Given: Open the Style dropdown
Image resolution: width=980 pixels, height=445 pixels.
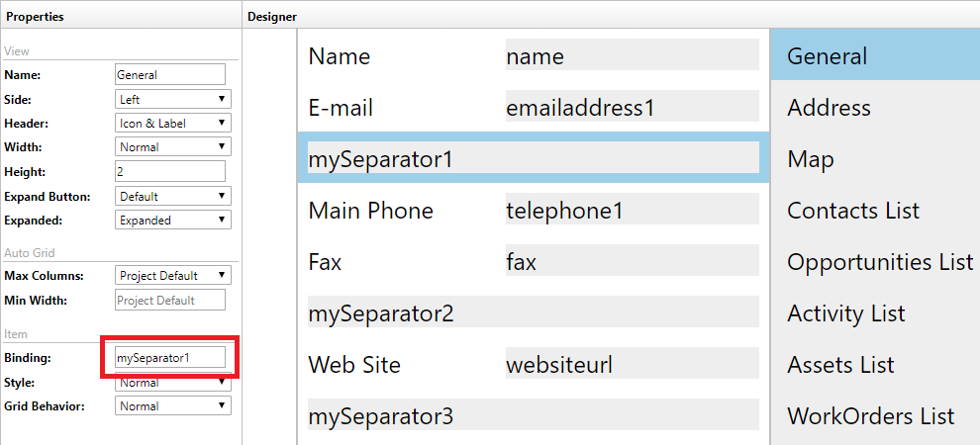Looking at the screenshot, I should [x=173, y=383].
